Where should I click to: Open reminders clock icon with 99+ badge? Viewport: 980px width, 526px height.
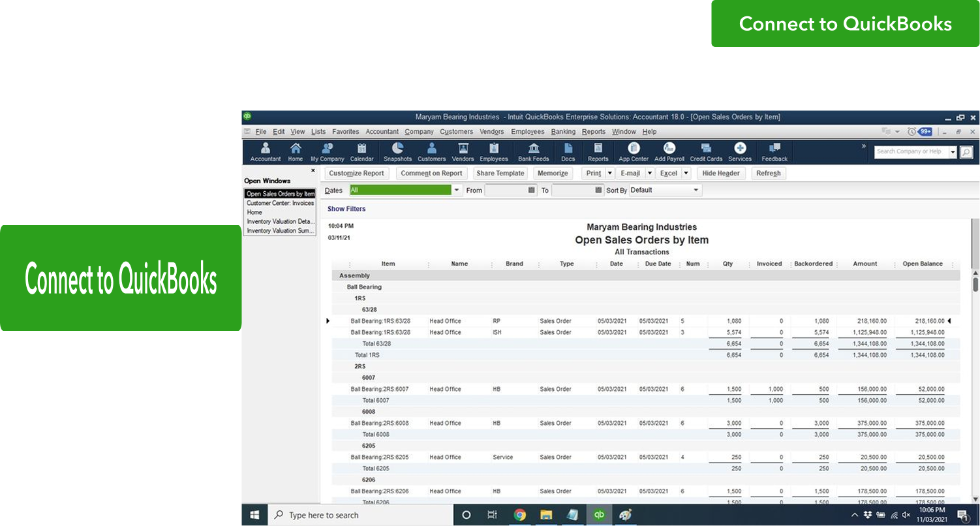919,132
